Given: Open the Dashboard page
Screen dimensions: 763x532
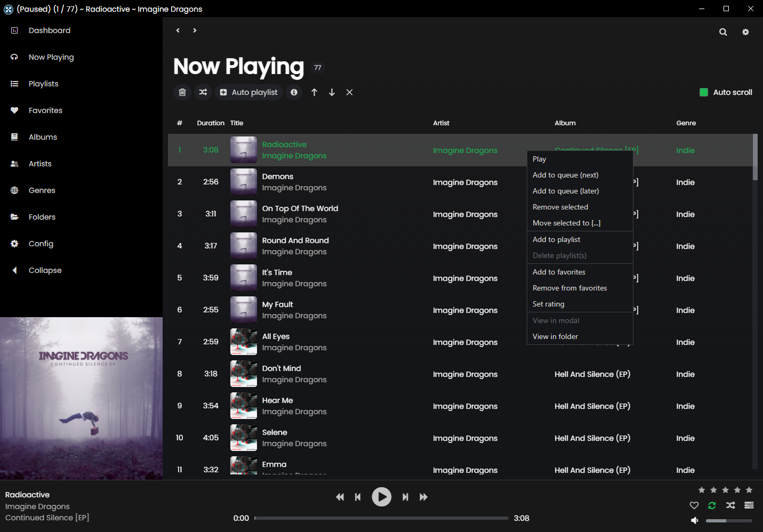Looking at the screenshot, I should [50, 30].
